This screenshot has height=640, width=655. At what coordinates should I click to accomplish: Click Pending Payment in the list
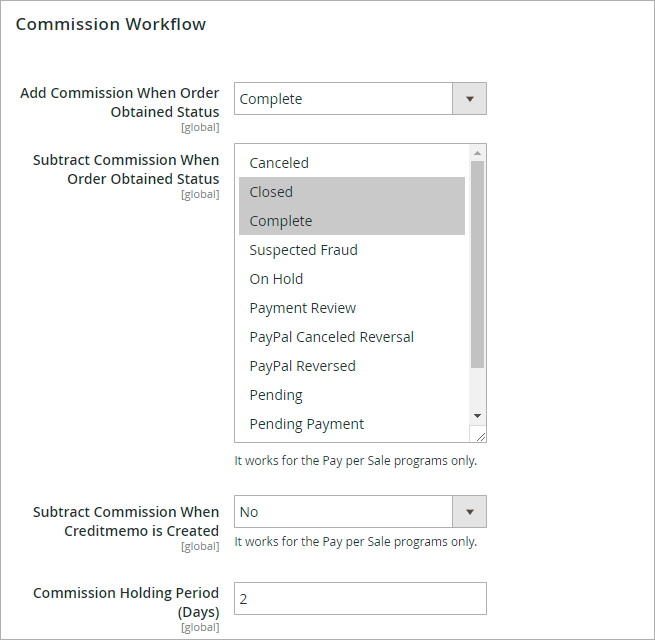point(306,424)
